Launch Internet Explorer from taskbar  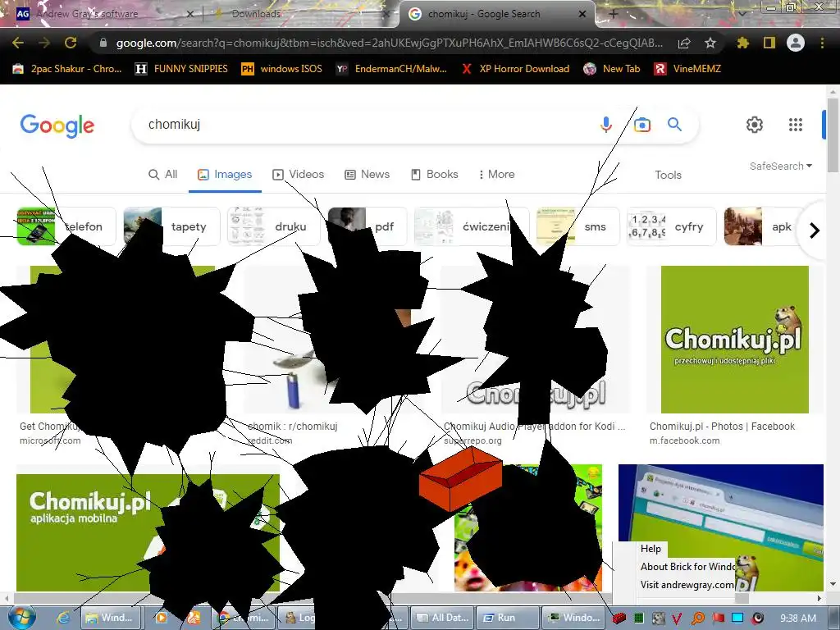pyautogui.click(x=63, y=618)
